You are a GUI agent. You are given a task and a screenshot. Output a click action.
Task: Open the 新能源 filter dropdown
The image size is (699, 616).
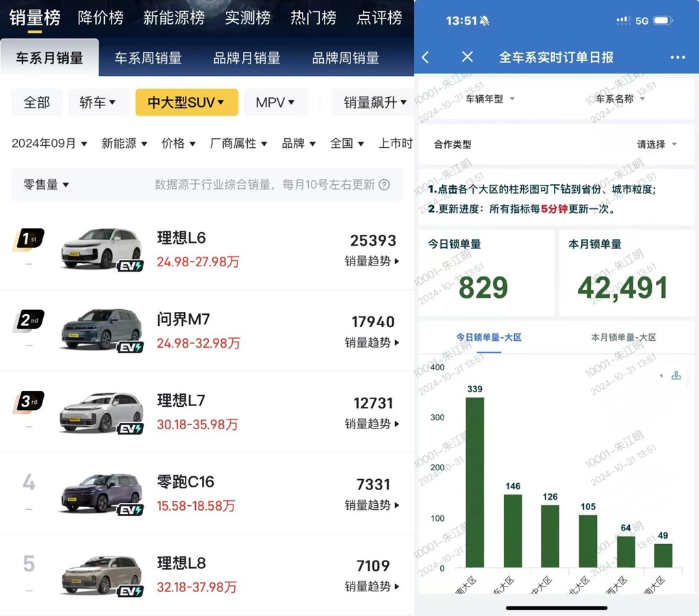click(124, 144)
